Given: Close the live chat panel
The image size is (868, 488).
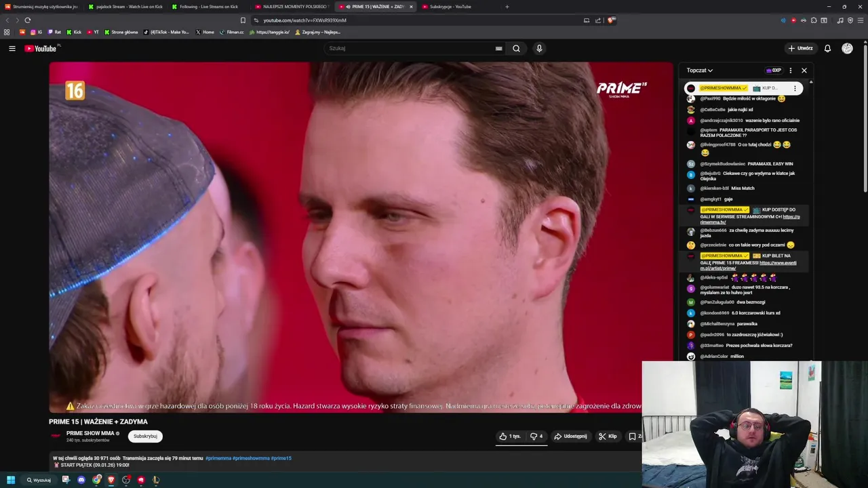Looking at the screenshot, I should [x=804, y=70].
